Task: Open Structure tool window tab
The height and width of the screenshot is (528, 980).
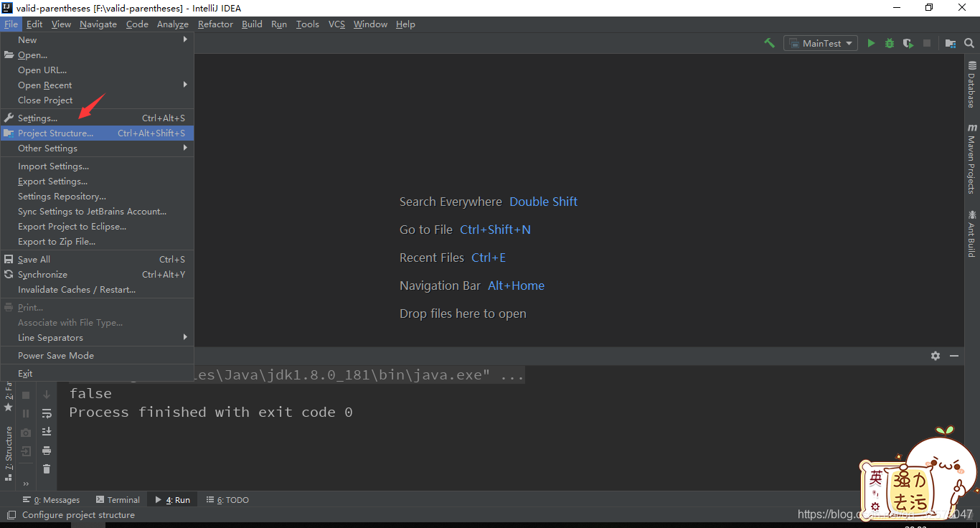Action: 8,453
